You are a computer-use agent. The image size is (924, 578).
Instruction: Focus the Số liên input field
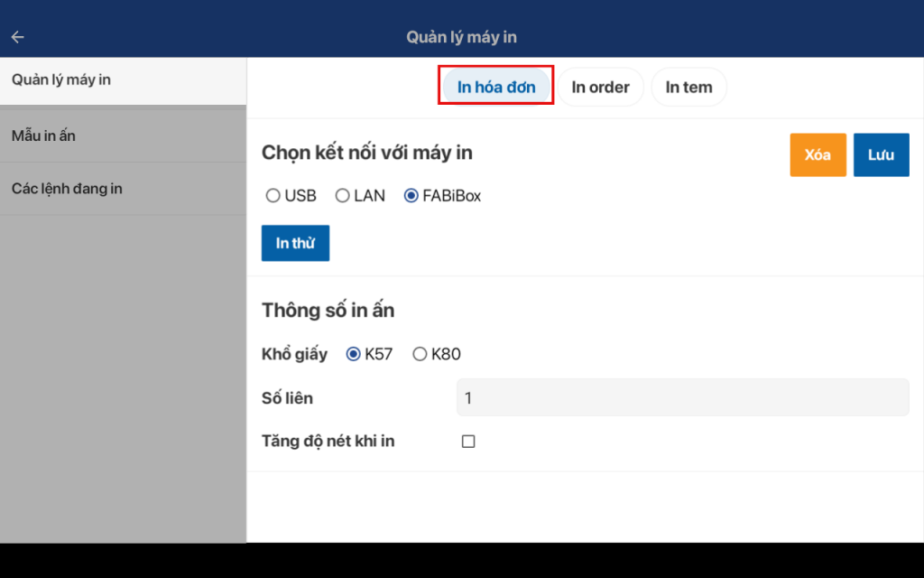(x=682, y=398)
